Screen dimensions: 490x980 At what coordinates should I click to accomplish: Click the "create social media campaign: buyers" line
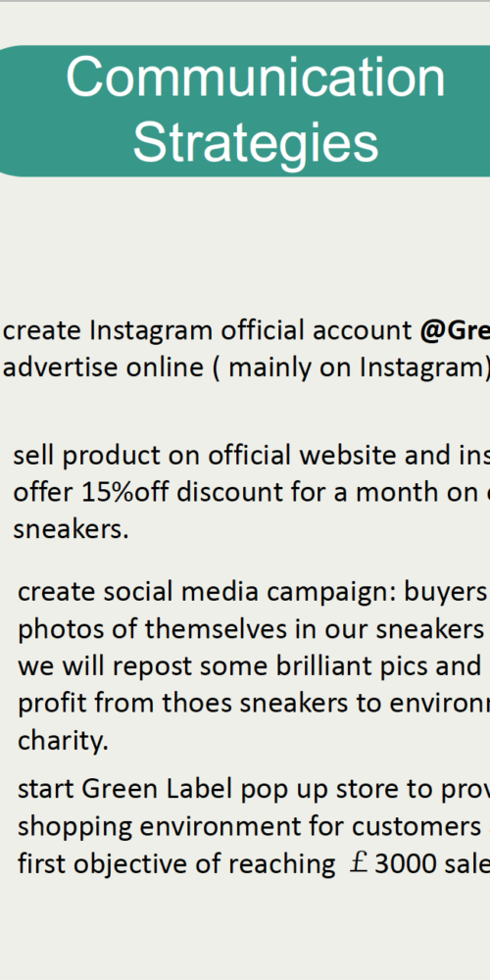(253, 592)
